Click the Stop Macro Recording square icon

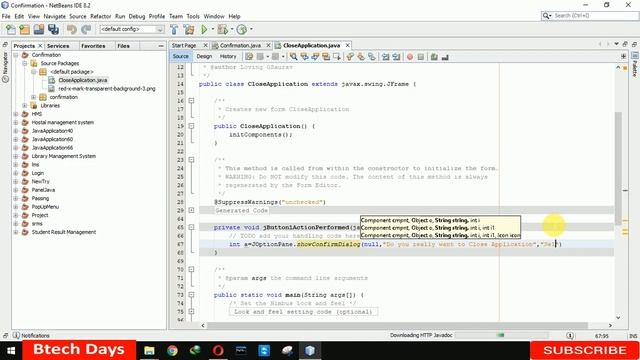tap(421, 57)
